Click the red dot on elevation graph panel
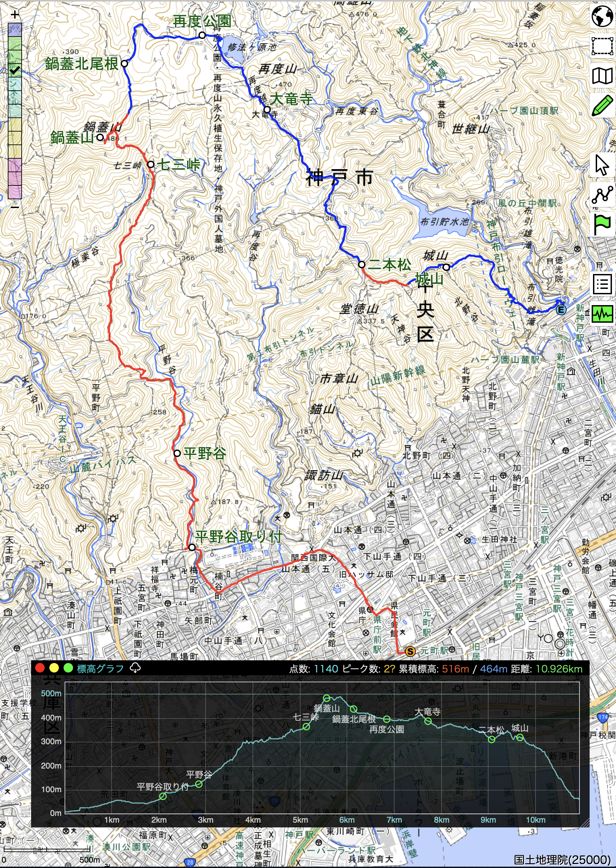The width and height of the screenshot is (616, 868). 40,668
